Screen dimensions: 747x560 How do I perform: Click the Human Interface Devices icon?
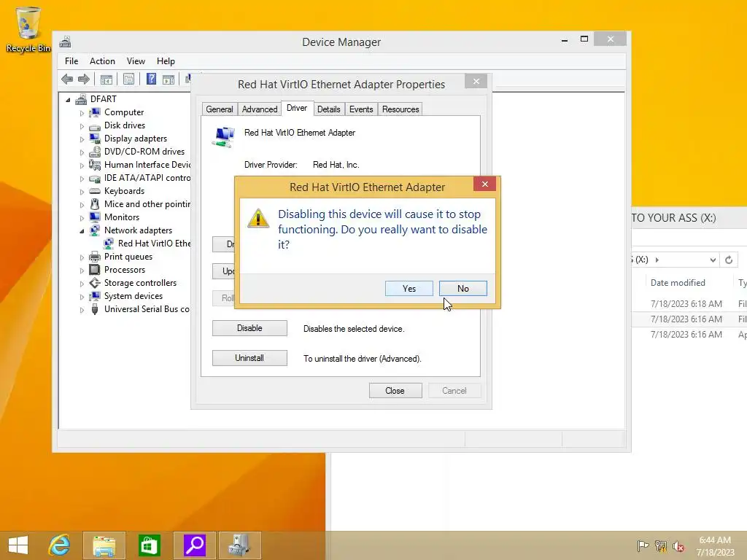[x=95, y=165]
